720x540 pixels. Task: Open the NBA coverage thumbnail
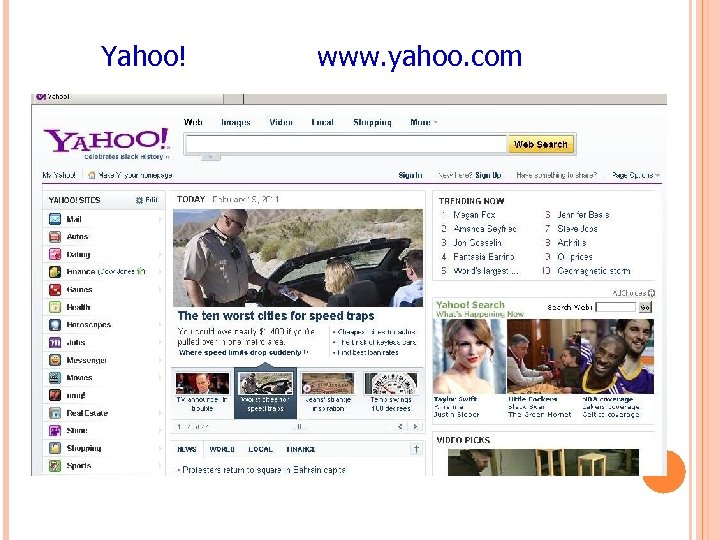(618, 356)
